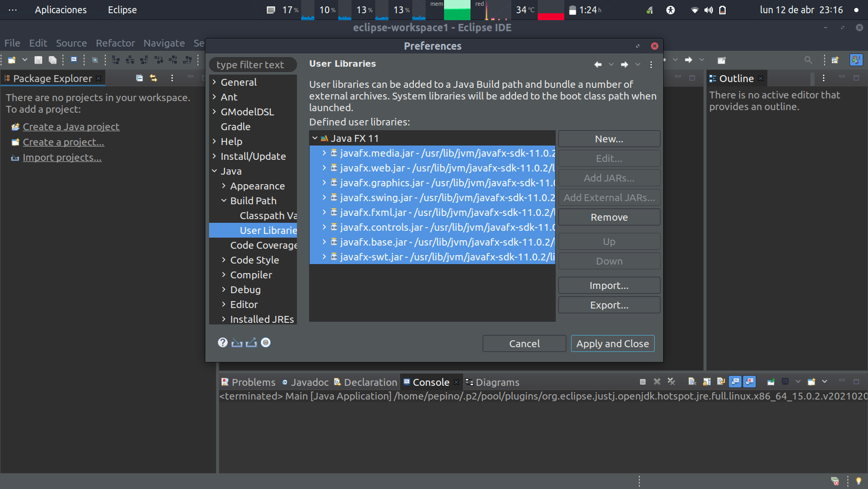The height and width of the screenshot is (489, 868).
Task: Expand the General preferences node
Action: (214, 82)
